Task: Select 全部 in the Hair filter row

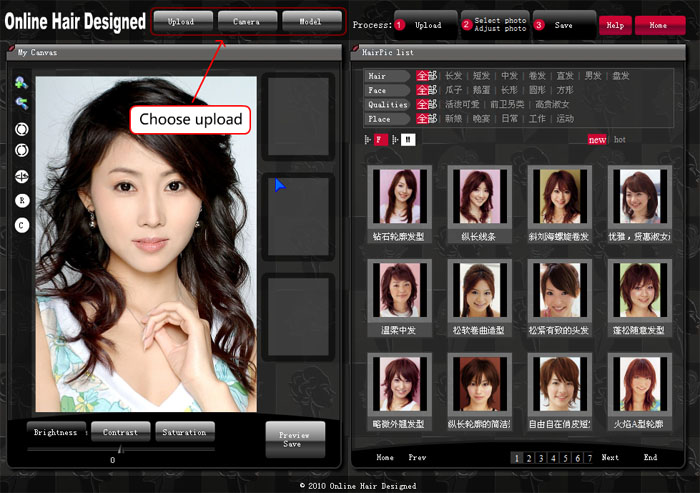Action: click(426, 76)
